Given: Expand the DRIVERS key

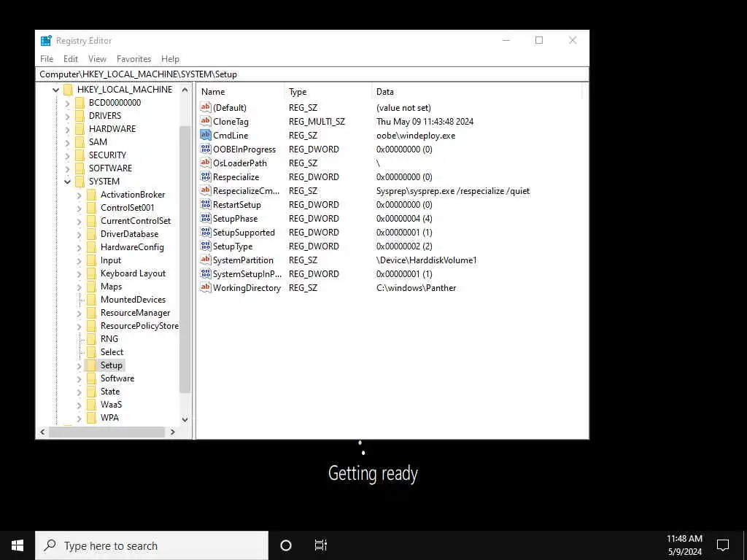Looking at the screenshot, I should click(x=67, y=116).
